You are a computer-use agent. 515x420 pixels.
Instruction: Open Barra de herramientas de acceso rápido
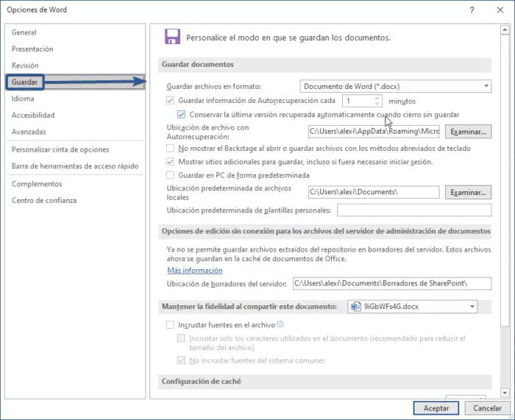[75, 166]
